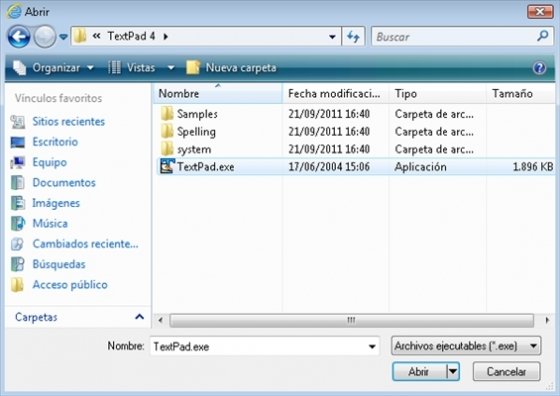The image size is (560, 396).
Task: Click the Escritorio desktop icon
Action: click(18, 142)
